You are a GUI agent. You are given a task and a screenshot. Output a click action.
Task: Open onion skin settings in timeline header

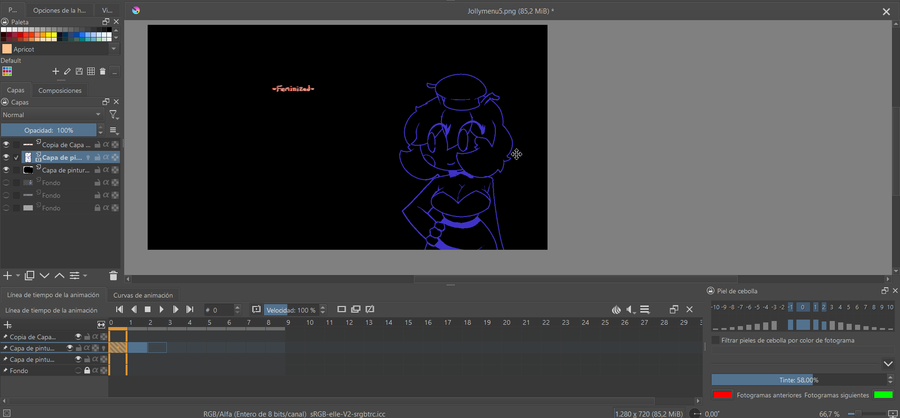(x=616, y=309)
